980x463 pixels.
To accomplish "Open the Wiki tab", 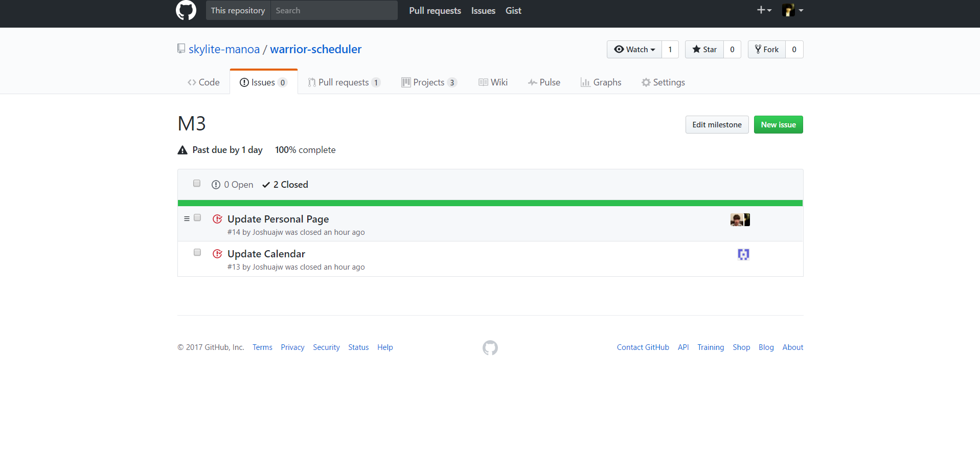I will point(493,82).
